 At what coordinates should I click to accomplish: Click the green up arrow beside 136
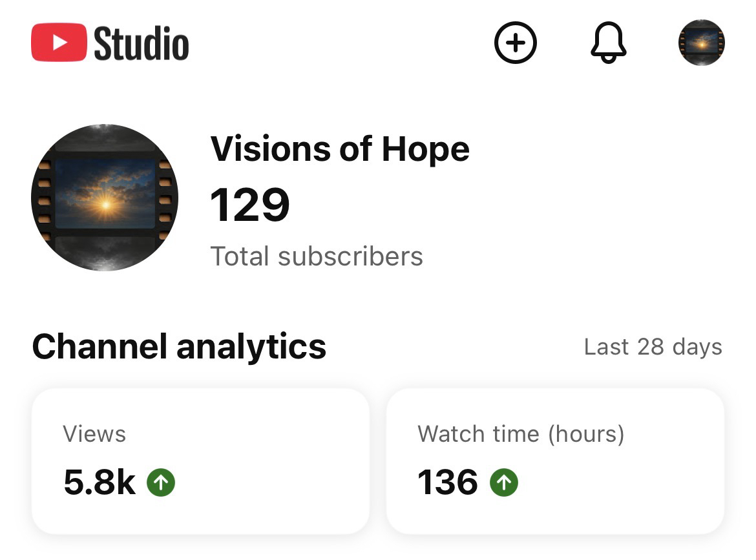coord(503,482)
